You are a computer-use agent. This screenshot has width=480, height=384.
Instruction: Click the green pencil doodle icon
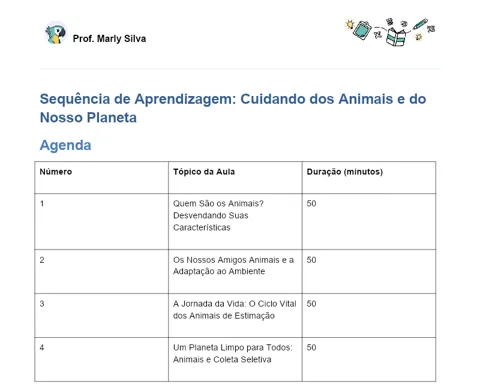420,24
